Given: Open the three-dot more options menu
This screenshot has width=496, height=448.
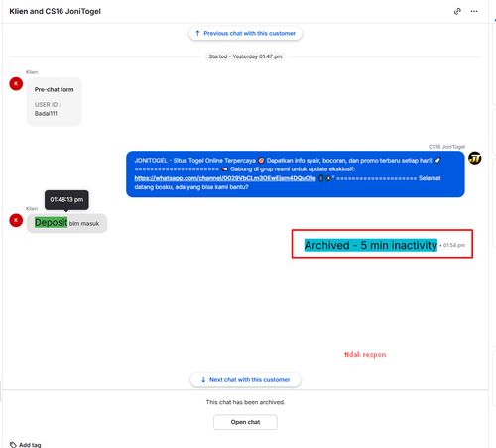Looking at the screenshot, I should pyautogui.click(x=474, y=12).
